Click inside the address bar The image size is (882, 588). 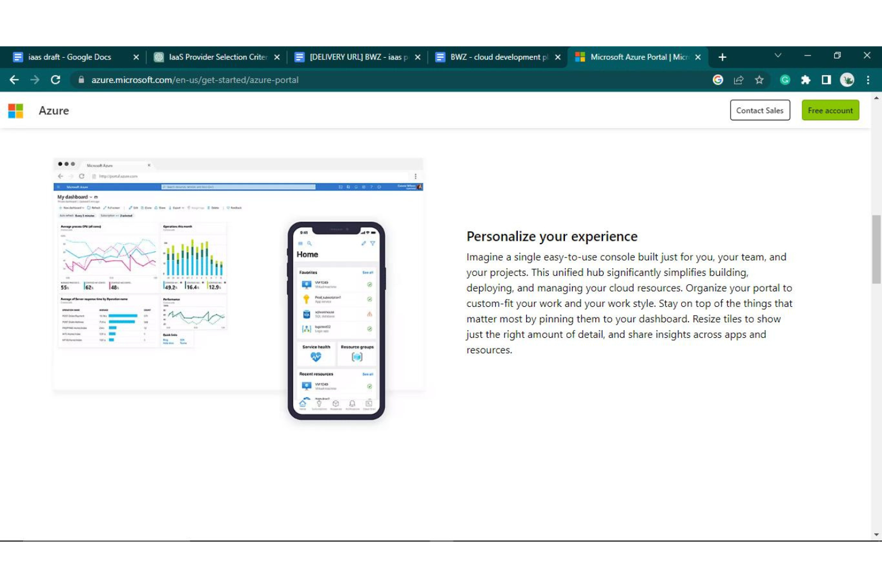[197, 79]
